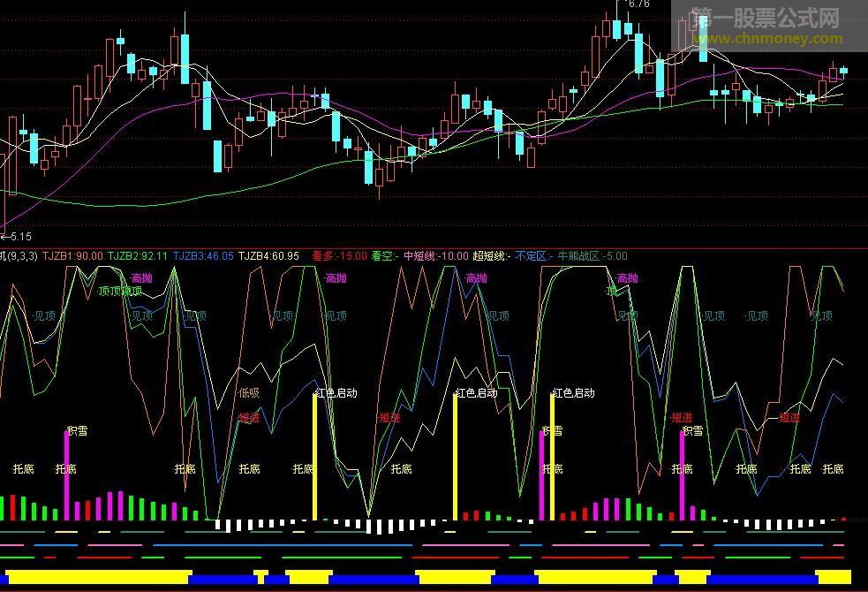Select the TJZB3:46.05 indicator value

pos(203,256)
